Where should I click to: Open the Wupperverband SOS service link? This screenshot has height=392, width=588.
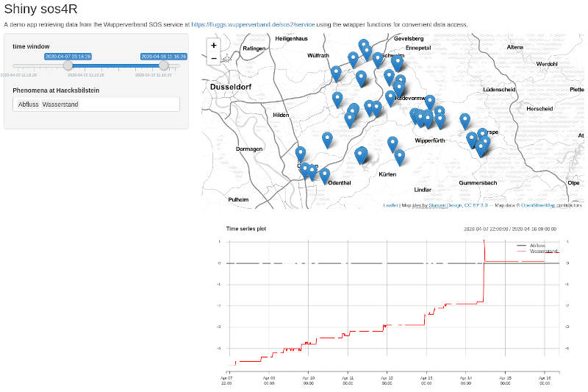tap(253, 25)
